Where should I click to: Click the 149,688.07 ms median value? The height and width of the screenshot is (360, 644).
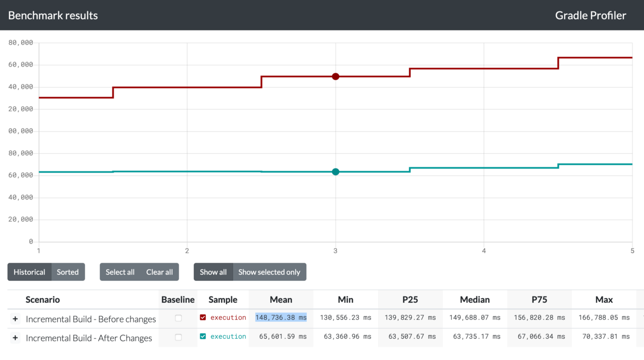pos(475,317)
